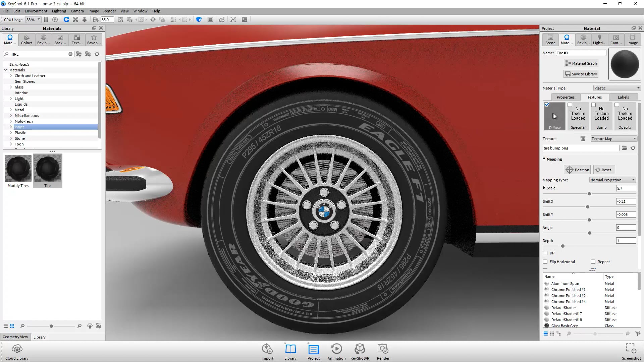Open the Mapping Type dropdown
The image size is (644, 362).
[x=612, y=180]
